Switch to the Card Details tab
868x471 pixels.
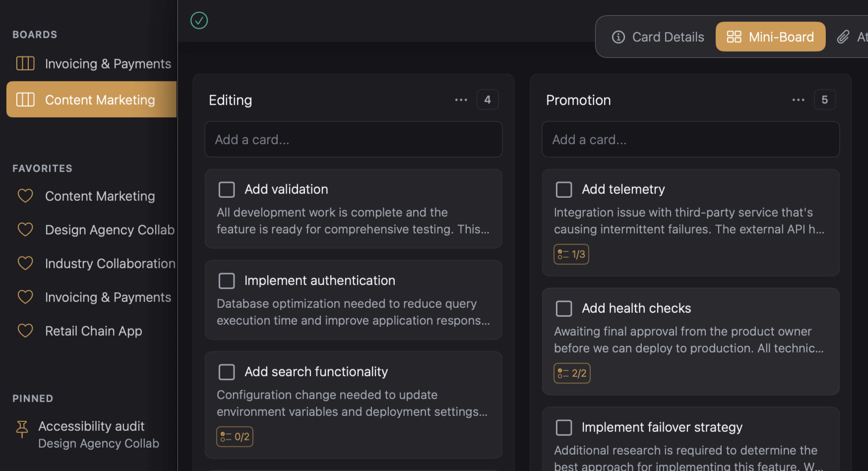pos(668,37)
